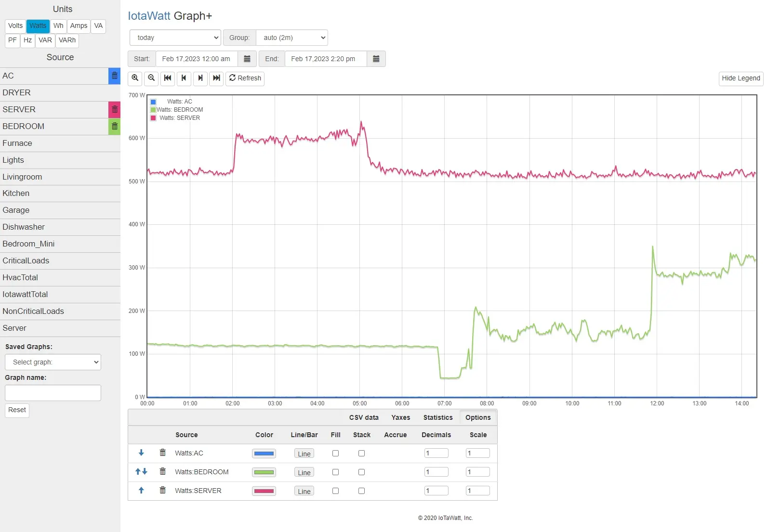
Task: Check the Stack box for Watts:BEDROOM
Action: coord(362,472)
